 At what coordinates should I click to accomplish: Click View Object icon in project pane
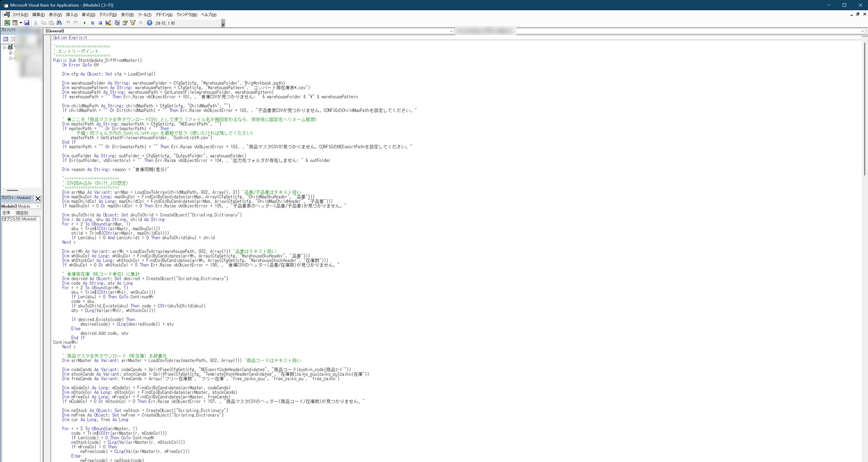click(x=13, y=39)
